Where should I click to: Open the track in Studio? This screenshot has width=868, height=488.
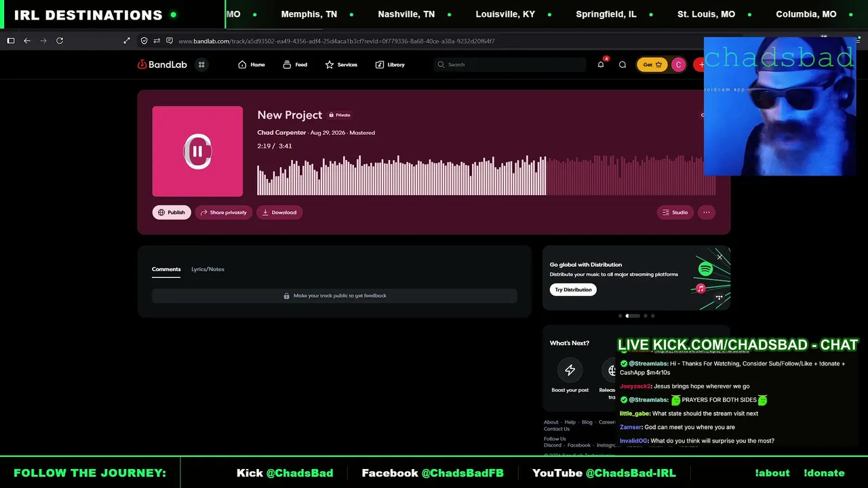pos(675,212)
